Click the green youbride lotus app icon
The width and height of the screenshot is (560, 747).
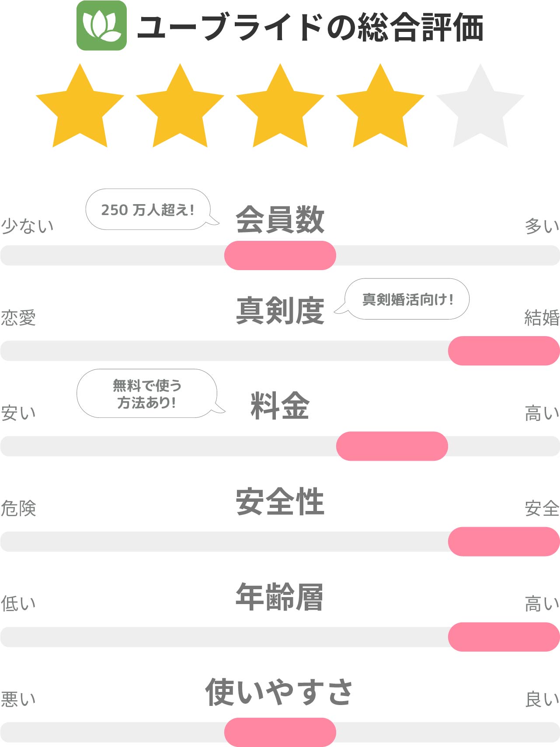point(101,25)
